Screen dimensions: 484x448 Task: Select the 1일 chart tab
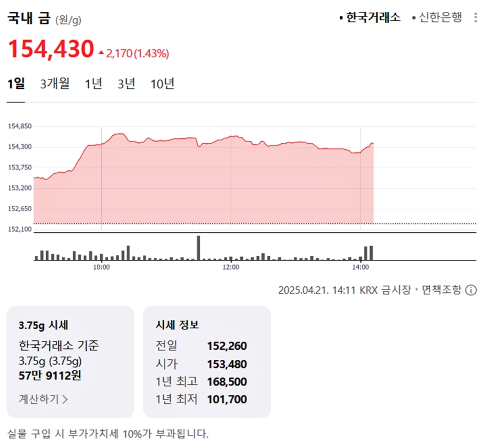[x=16, y=84]
